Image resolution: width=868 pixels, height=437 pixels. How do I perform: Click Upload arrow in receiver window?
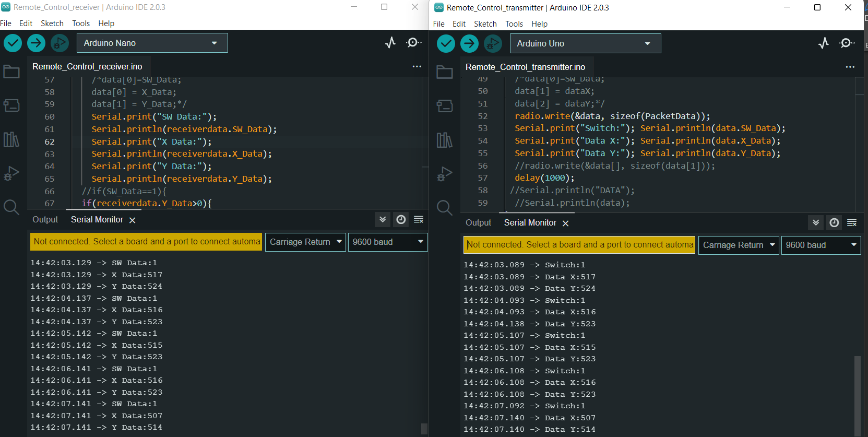[x=36, y=43]
